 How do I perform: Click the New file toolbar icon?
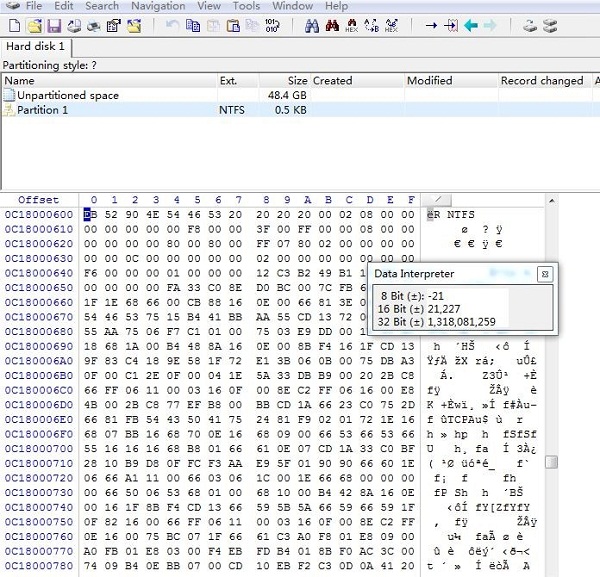15,26
